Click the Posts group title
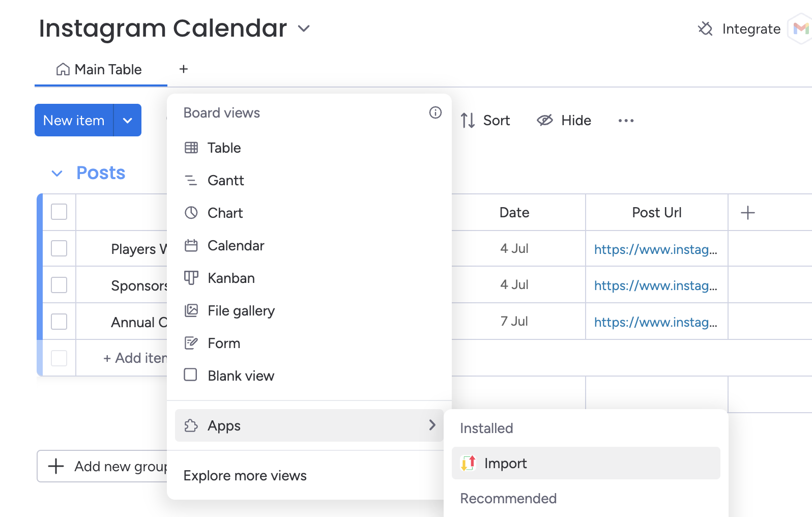Viewport: 812px width, 517px height. pyautogui.click(x=101, y=173)
